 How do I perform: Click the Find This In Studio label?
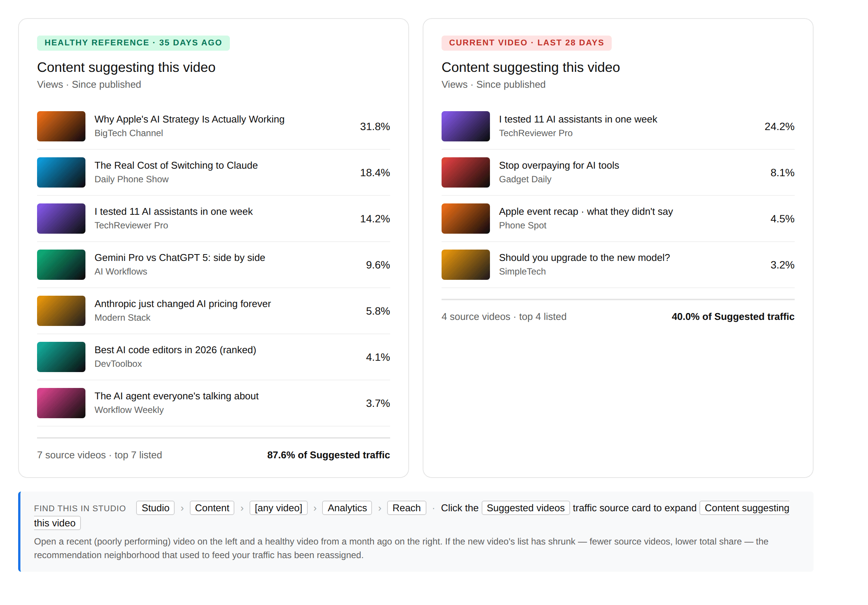tap(80, 508)
